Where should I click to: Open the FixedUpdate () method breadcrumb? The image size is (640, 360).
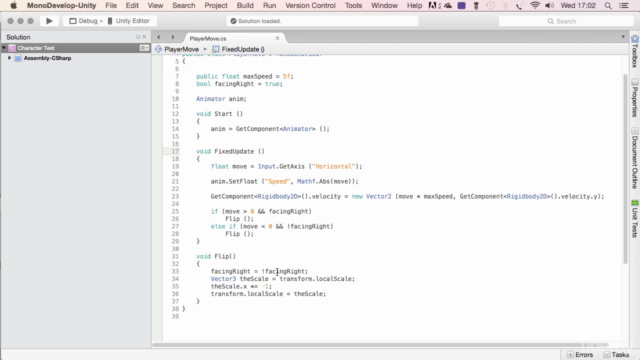tap(238, 49)
